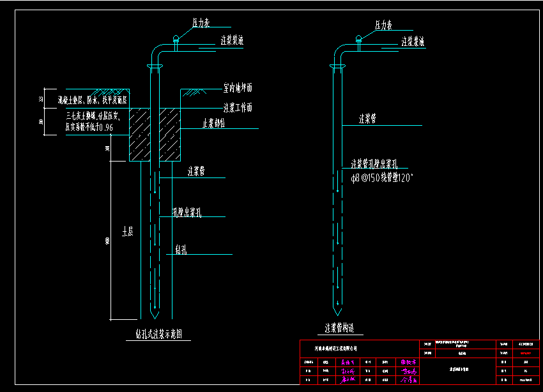
Task: Select the 混凝土垫层、防水、找平及面层 note
Action: [93, 100]
